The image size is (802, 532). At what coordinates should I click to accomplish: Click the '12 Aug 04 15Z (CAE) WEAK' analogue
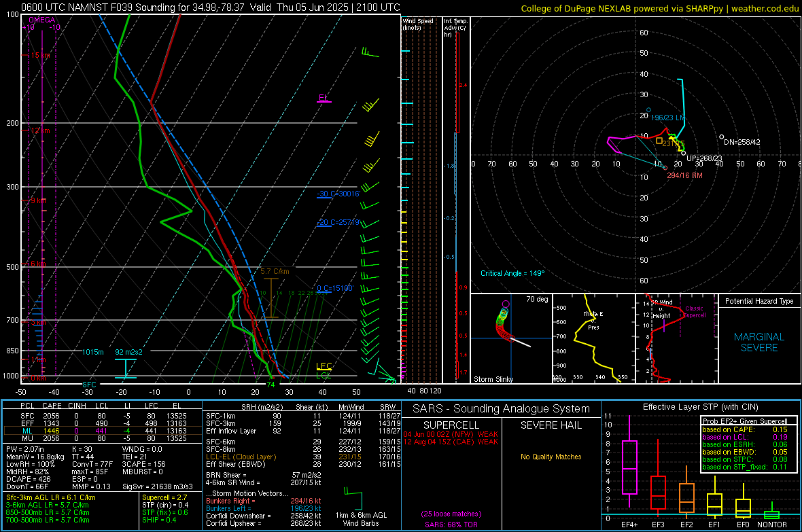coord(451,442)
